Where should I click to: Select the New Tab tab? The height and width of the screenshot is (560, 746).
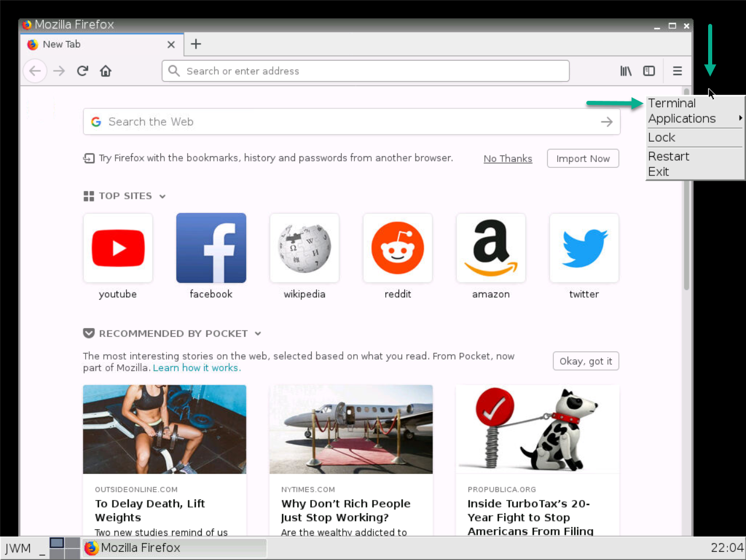[103, 44]
